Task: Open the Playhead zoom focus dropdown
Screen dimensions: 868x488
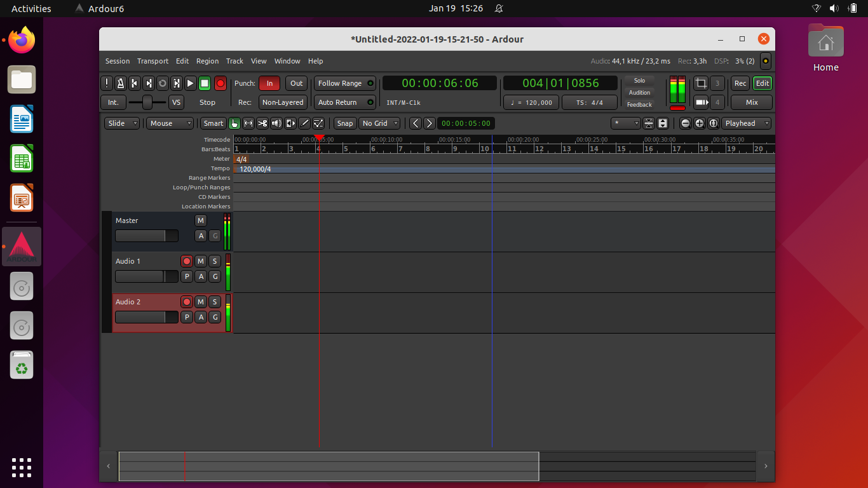Action: [x=746, y=123]
